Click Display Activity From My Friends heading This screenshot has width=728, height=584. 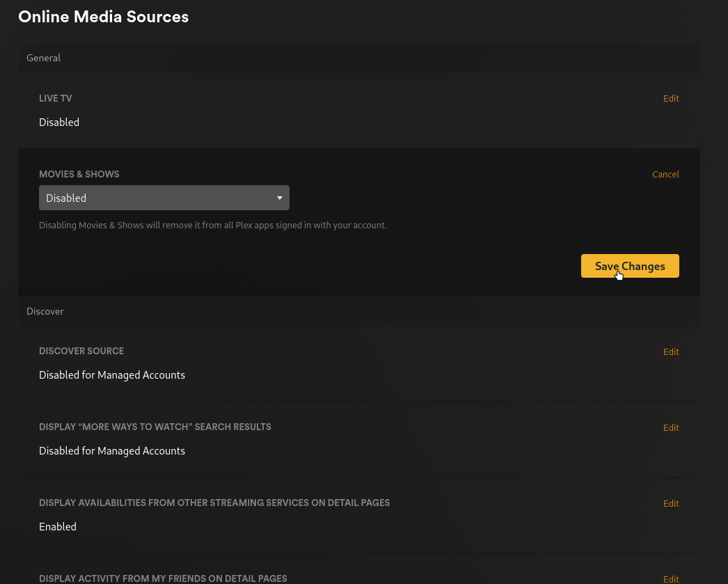(x=163, y=578)
